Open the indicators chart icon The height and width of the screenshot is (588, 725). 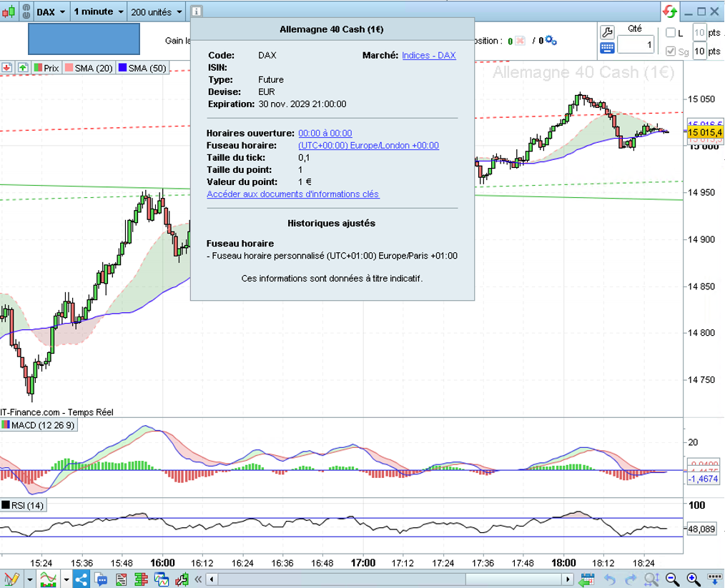[x=49, y=579]
